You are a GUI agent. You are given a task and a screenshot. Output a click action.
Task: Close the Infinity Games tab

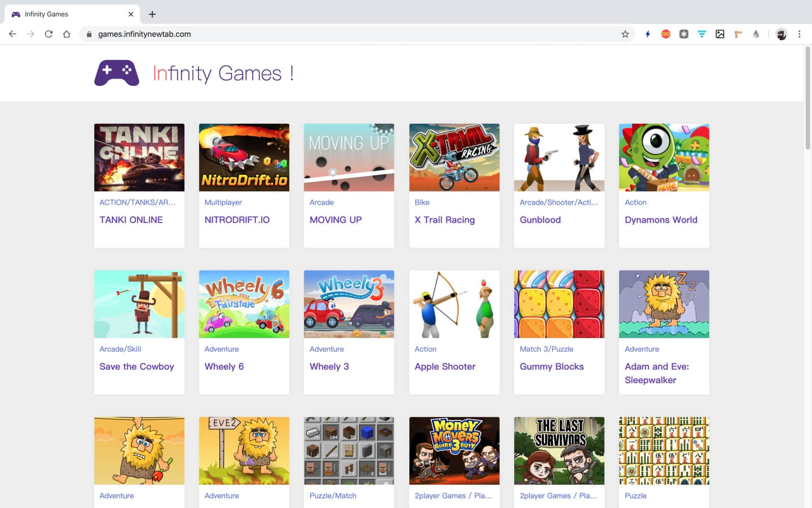point(131,14)
